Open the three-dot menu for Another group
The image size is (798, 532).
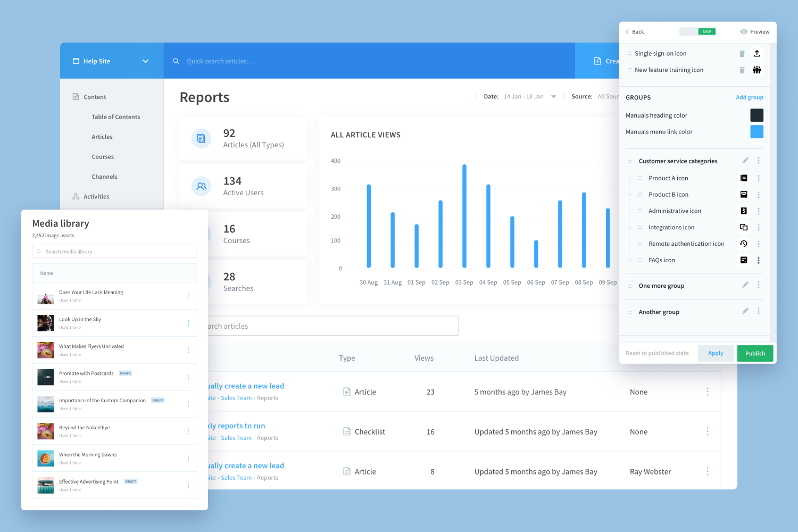pyautogui.click(x=759, y=311)
